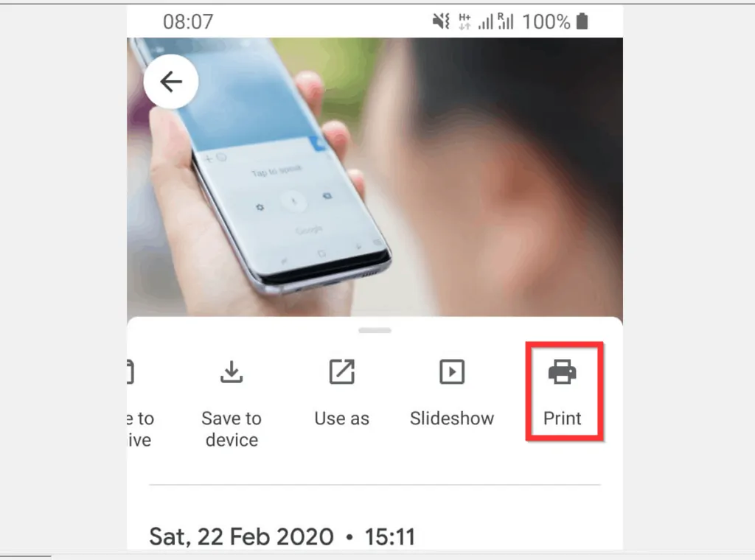Tap the Use as open-external icon
Viewport: 755px width, 560px height.
(x=342, y=371)
